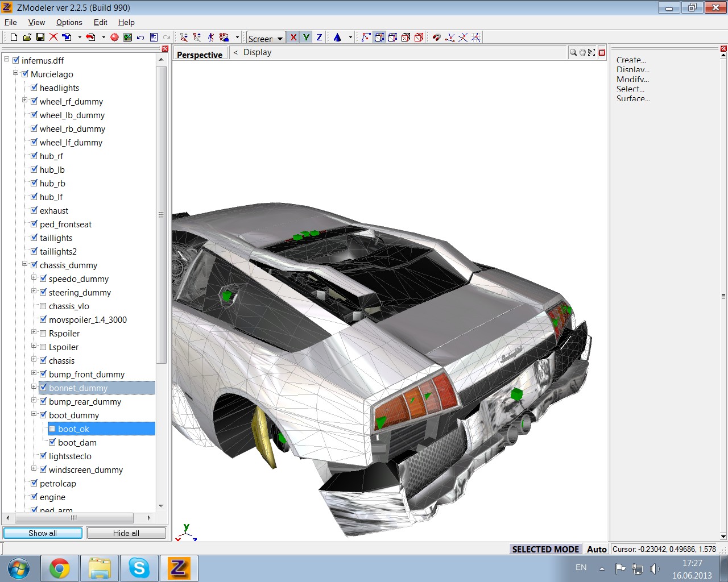Check the Rspoiler visibility checkbox
The height and width of the screenshot is (582, 728).
click(x=43, y=333)
